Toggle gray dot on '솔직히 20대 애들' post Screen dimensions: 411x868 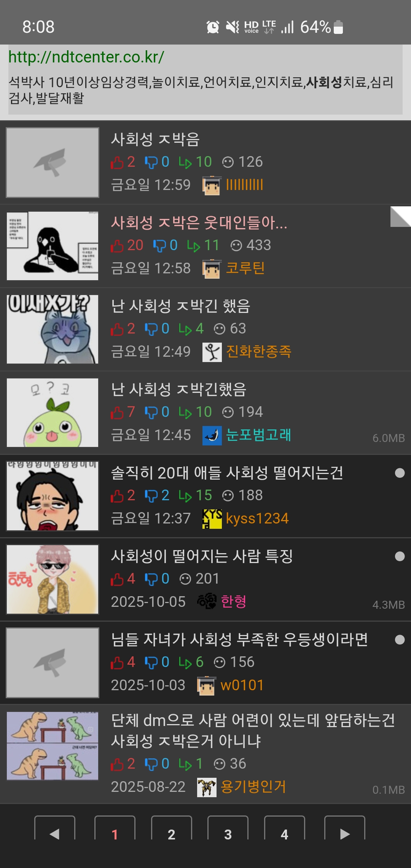(x=400, y=473)
